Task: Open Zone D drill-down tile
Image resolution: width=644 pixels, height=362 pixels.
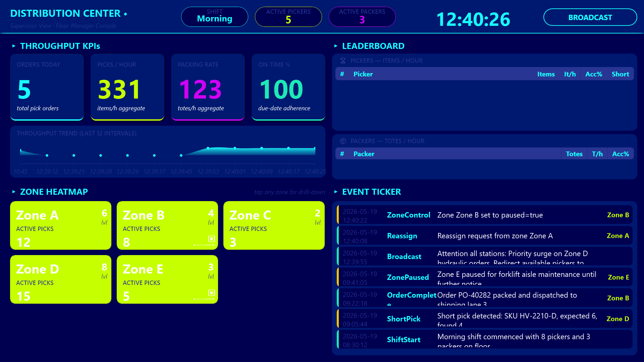Action: click(61, 280)
